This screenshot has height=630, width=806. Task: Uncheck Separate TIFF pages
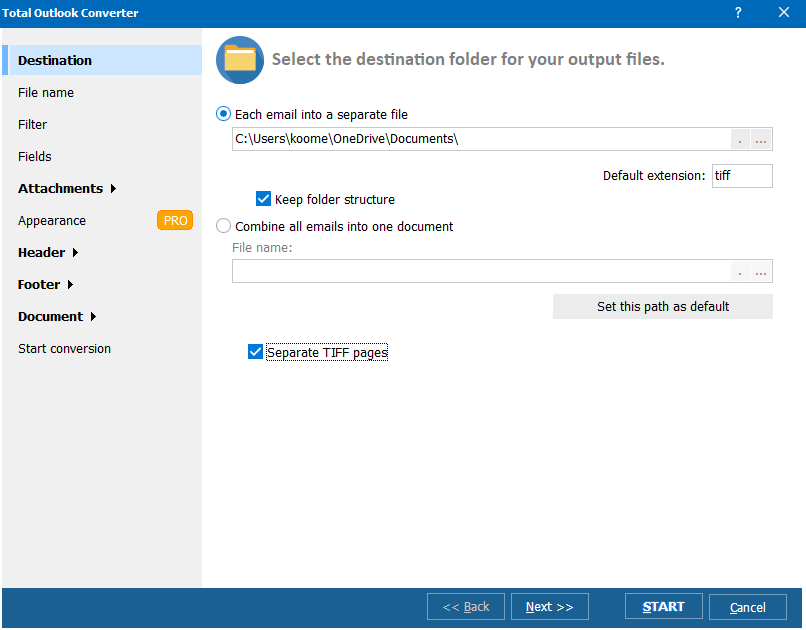pos(255,351)
